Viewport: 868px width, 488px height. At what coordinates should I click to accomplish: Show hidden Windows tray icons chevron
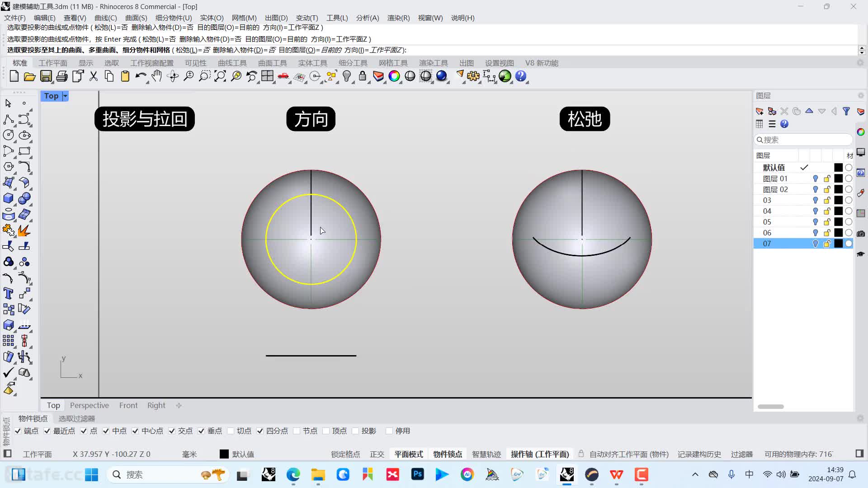[x=695, y=474]
